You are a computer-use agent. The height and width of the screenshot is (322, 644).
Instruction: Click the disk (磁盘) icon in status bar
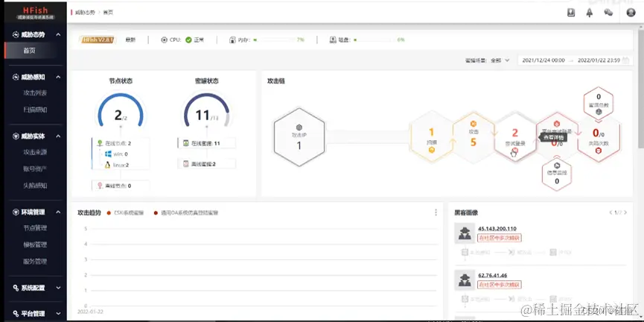click(333, 40)
